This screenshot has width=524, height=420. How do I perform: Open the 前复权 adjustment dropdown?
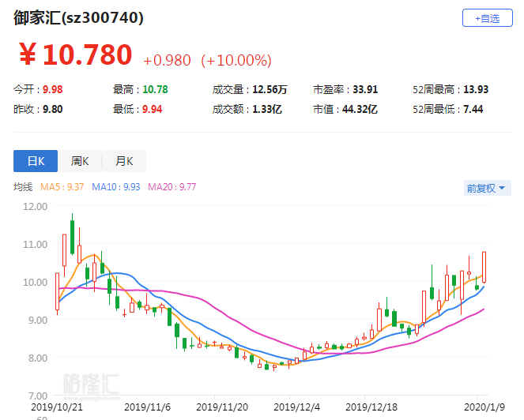coord(487,189)
